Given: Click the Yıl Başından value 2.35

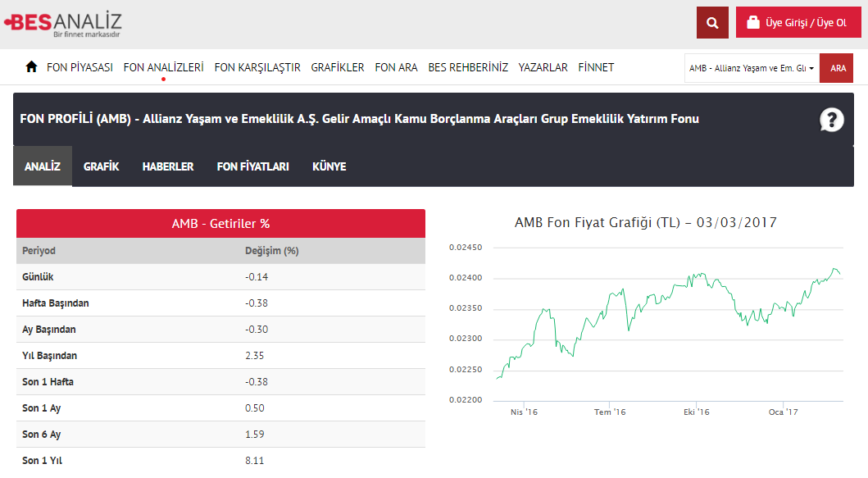Looking at the screenshot, I should click(255, 356).
